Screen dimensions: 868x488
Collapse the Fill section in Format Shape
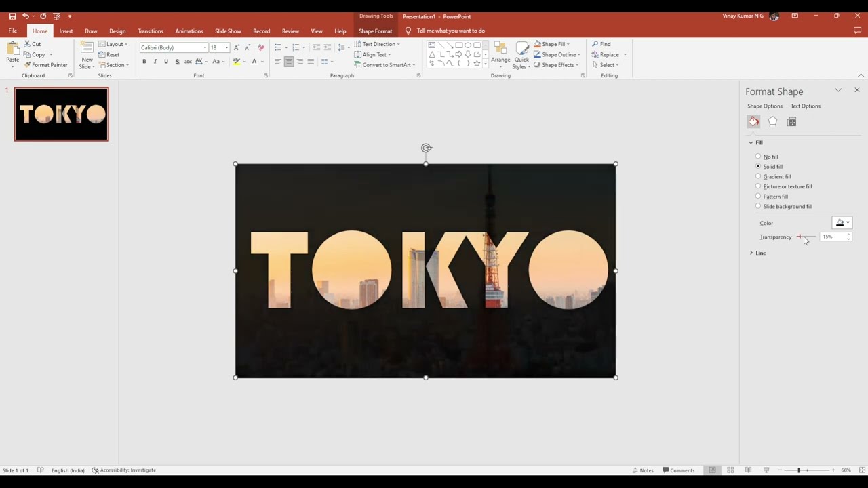click(x=756, y=142)
